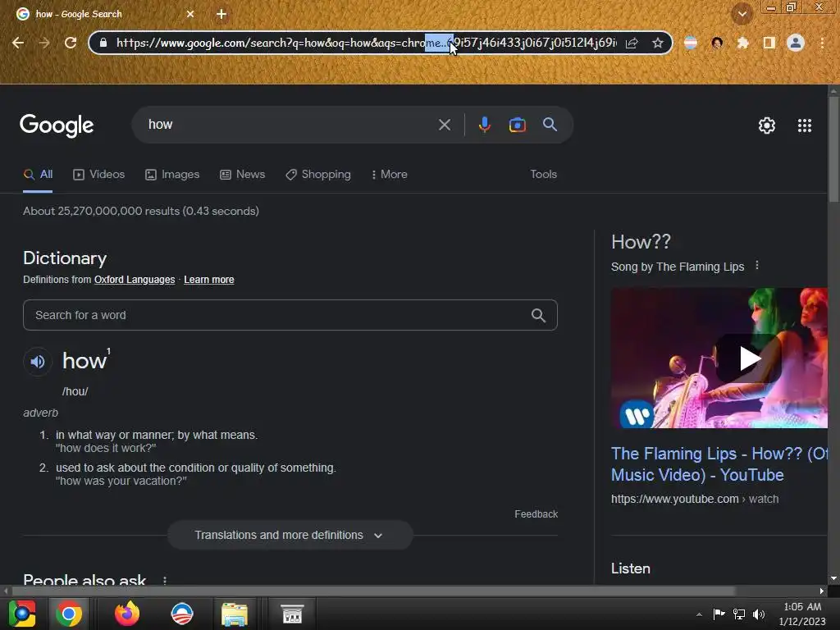Click the Google search query field containing 'how'
This screenshot has width=840, height=630.
point(290,125)
